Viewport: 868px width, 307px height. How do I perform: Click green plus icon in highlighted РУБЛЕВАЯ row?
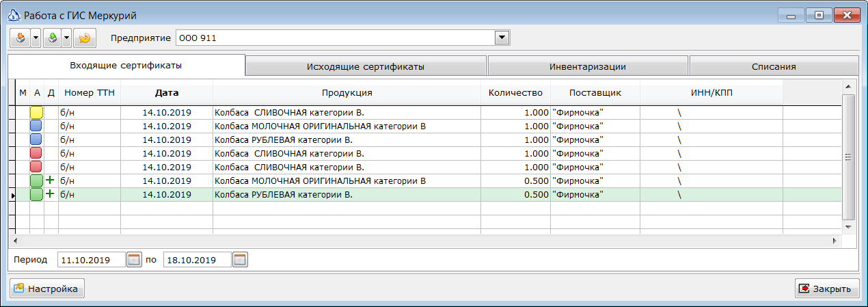[x=50, y=194]
